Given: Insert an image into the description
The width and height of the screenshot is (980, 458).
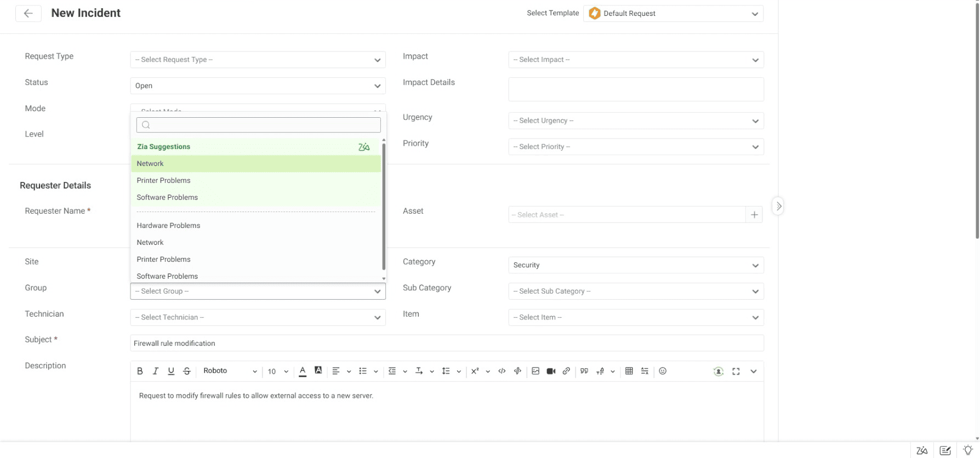Looking at the screenshot, I should 535,371.
